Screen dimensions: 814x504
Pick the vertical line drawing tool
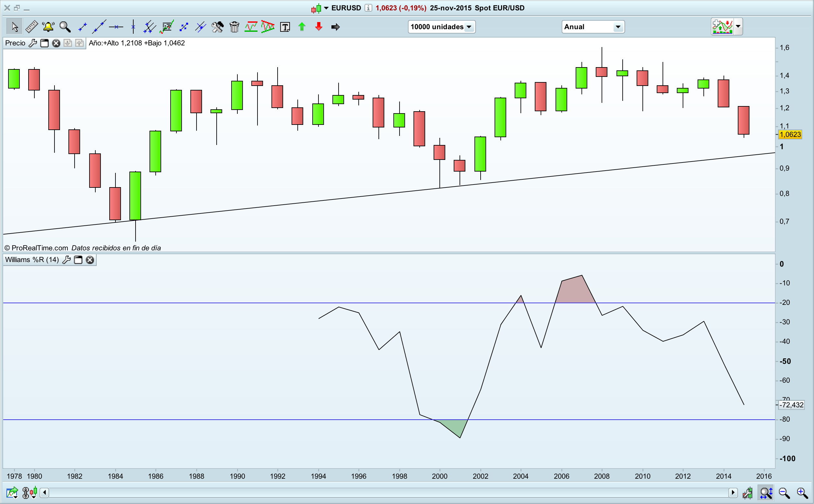coord(133,27)
